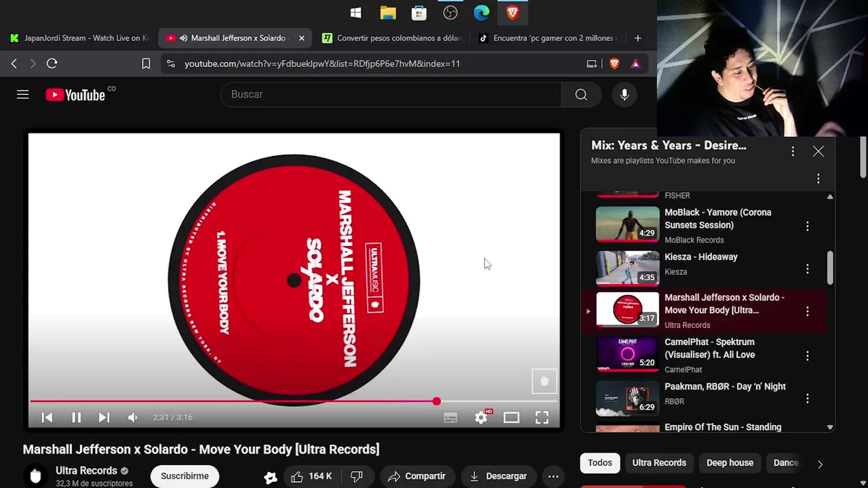Open options for MoBlack Yamore entry

point(808,226)
